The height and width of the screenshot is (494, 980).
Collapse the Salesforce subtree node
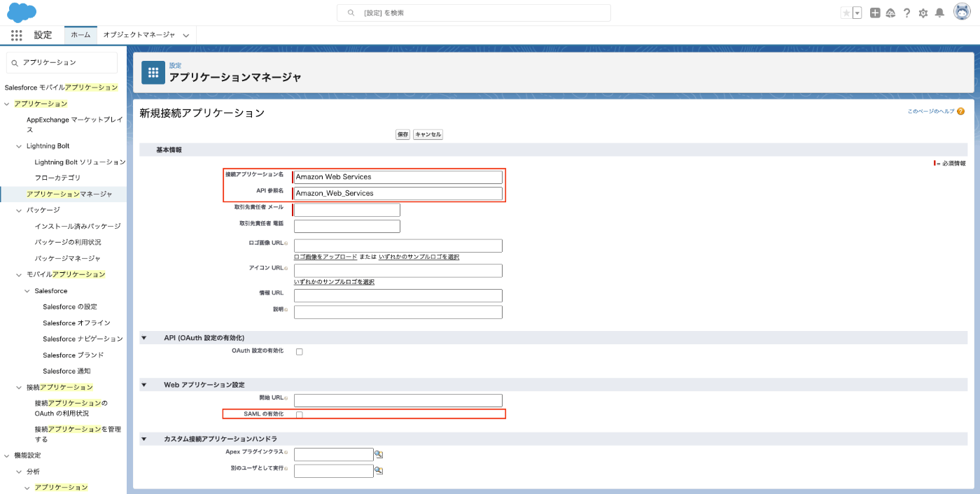(27, 290)
